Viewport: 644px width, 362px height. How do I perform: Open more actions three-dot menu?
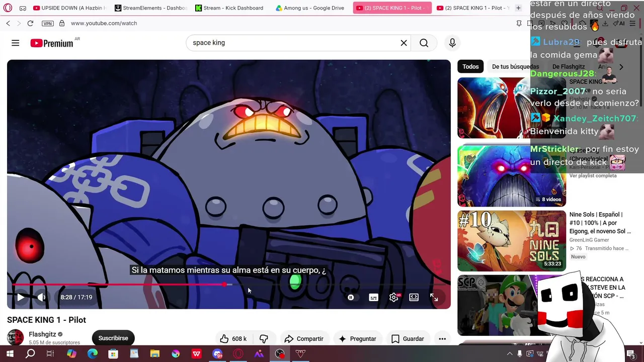442,339
